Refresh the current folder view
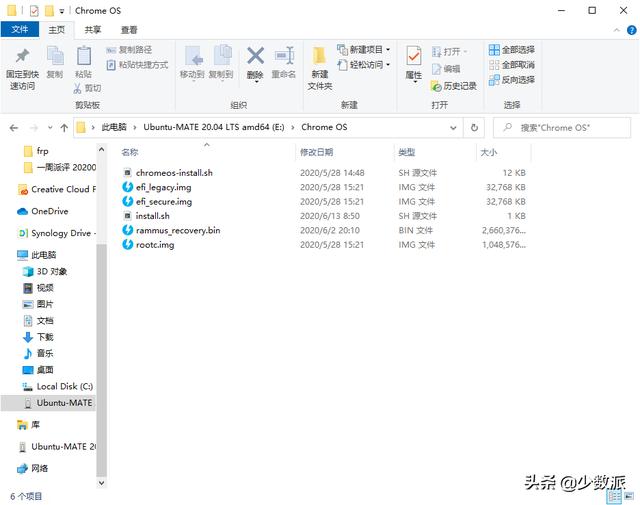This screenshot has width=640, height=505. click(x=474, y=128)
